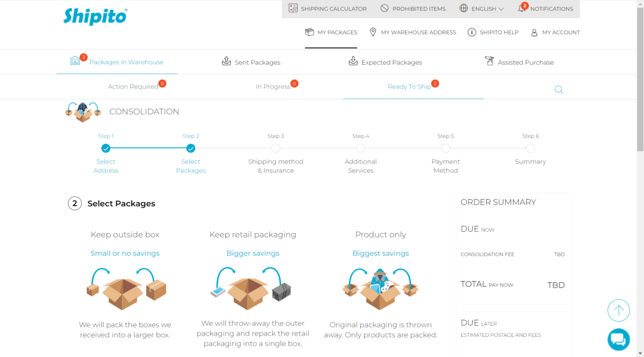This screenshot has width=644, height=357.
Task: Click the Sent Packages upload box icon
Action: [226, 61]
